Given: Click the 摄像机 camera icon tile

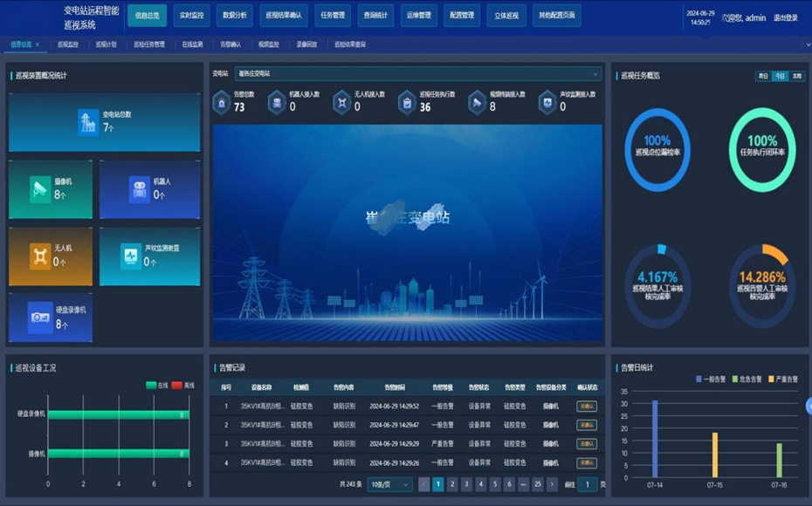Looking at the screenshot, I should click(40, 189).
